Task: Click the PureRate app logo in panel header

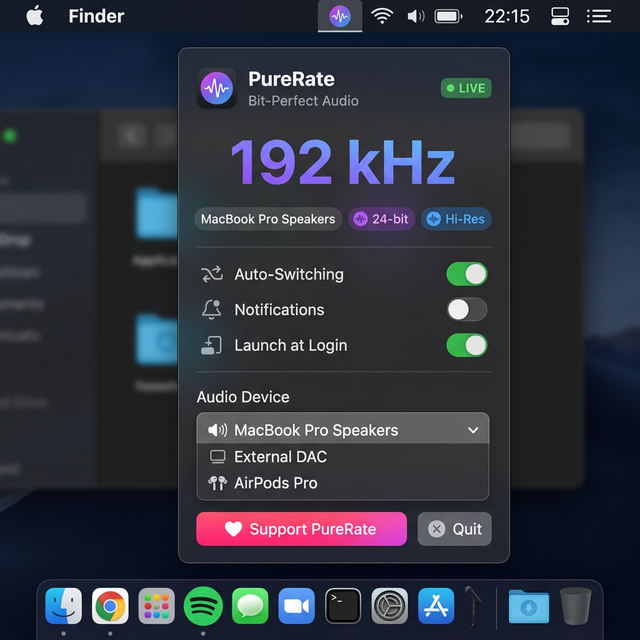Action: tap(217, 88)
